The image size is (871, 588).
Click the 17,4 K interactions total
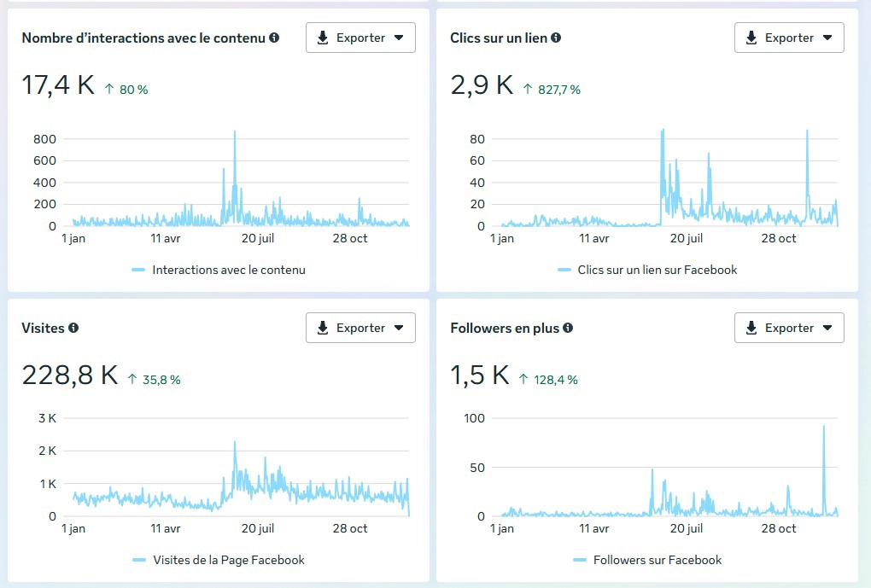pos(58,85)
